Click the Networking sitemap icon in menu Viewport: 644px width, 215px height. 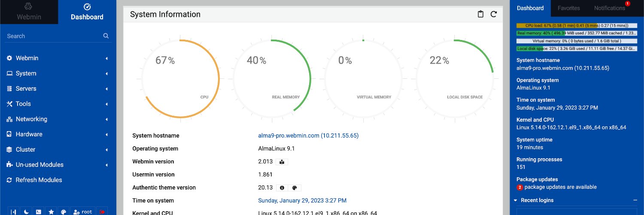(x=9, y=119)
